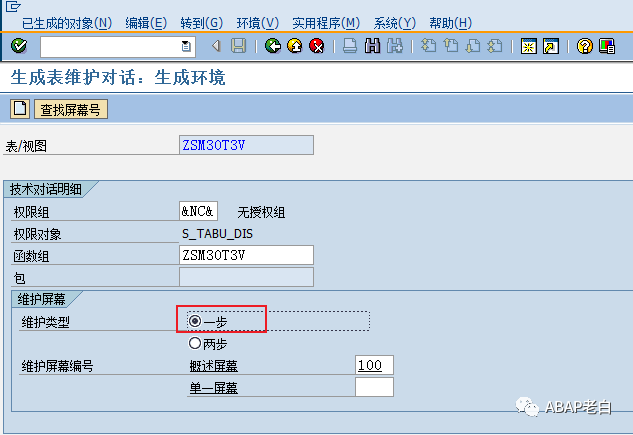
Task: Click the Create blank page icon button
Action: click(x=20, y=109)
